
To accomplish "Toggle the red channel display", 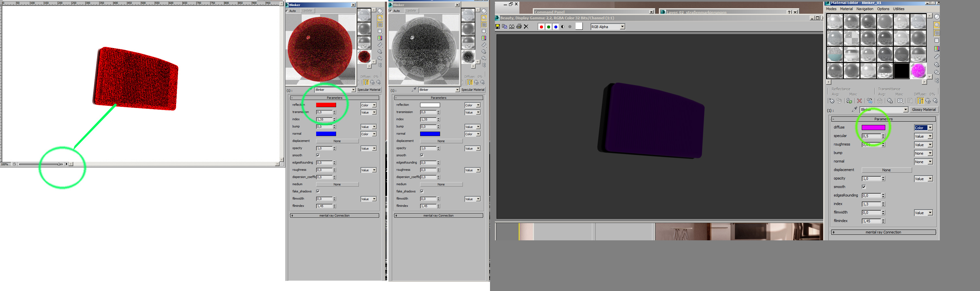I will point(541,27).
